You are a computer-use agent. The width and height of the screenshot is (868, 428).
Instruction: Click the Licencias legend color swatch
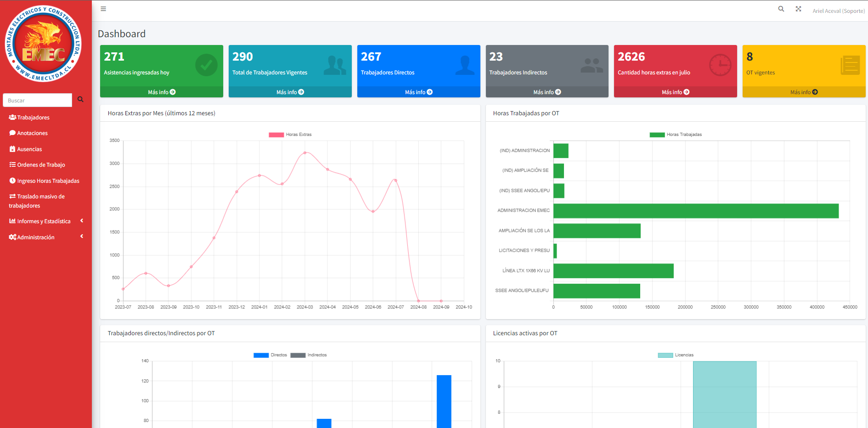pos(665,355)
